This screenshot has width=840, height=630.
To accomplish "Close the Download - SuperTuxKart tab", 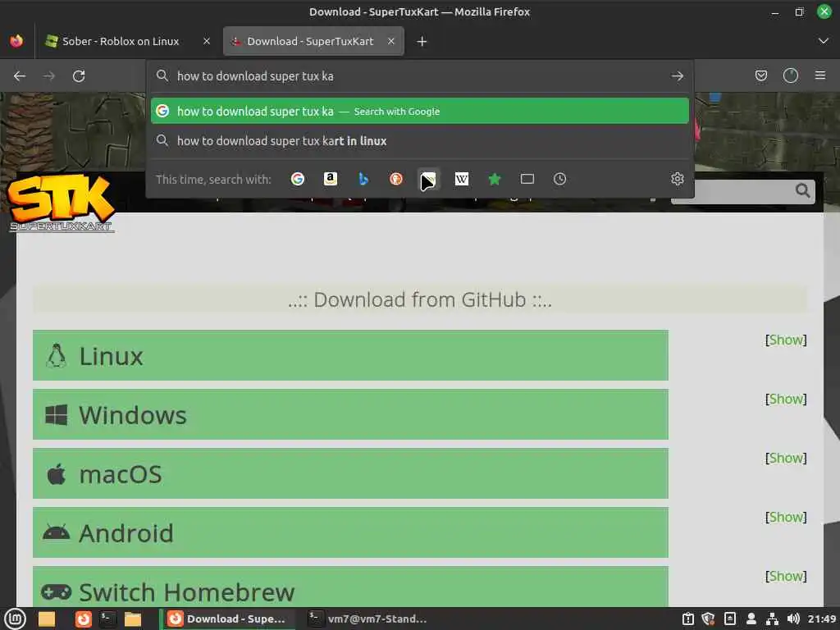I will click(391, 41).
